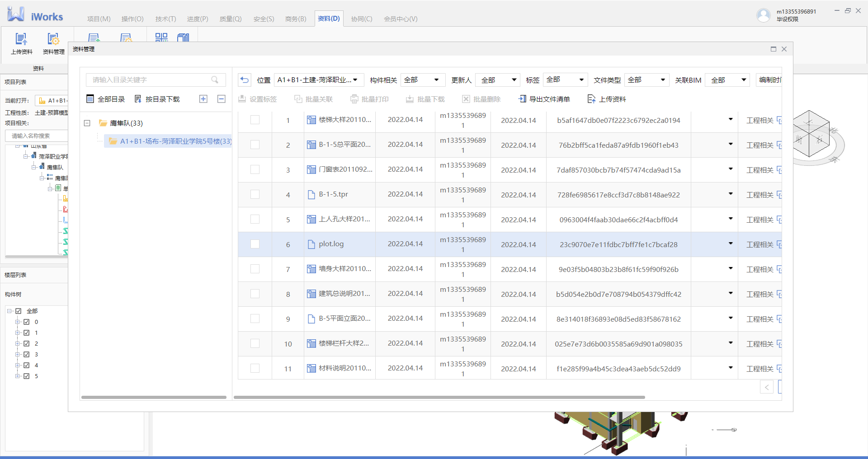Click the user avatar icon

(764, 15)
